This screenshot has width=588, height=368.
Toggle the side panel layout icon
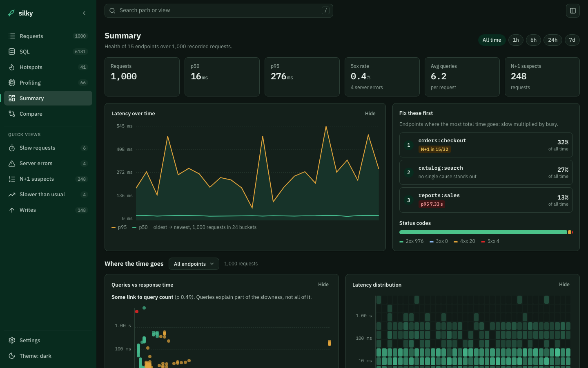tap(573, 11)
